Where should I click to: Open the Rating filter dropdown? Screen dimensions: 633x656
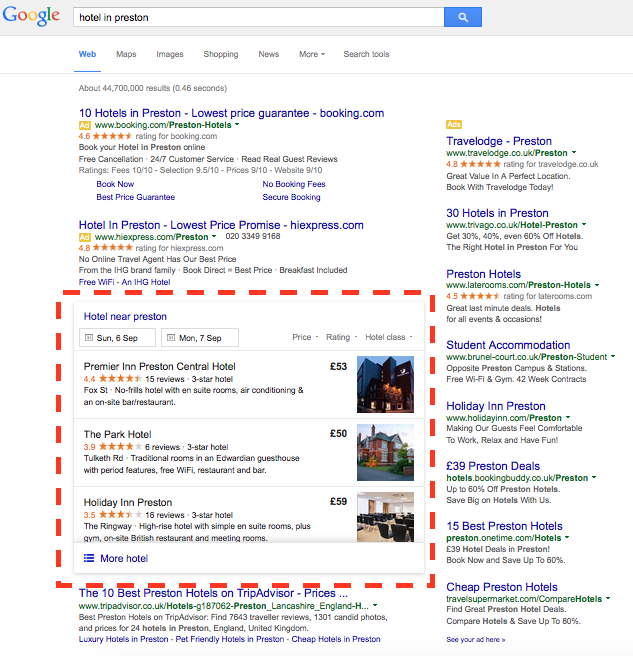[x=341, y=337]
